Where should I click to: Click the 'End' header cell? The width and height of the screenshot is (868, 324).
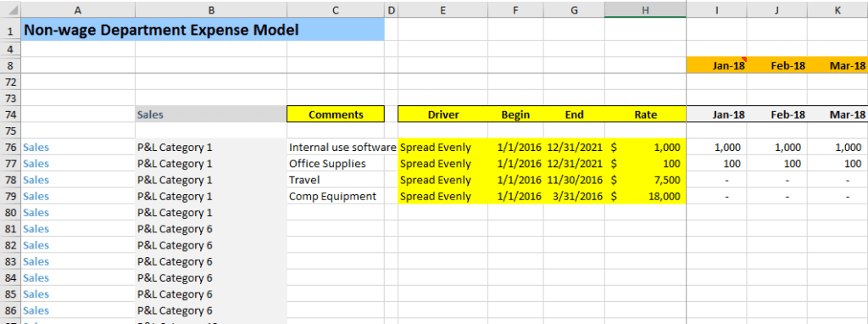pyautogui.click(x=574, y=115)
